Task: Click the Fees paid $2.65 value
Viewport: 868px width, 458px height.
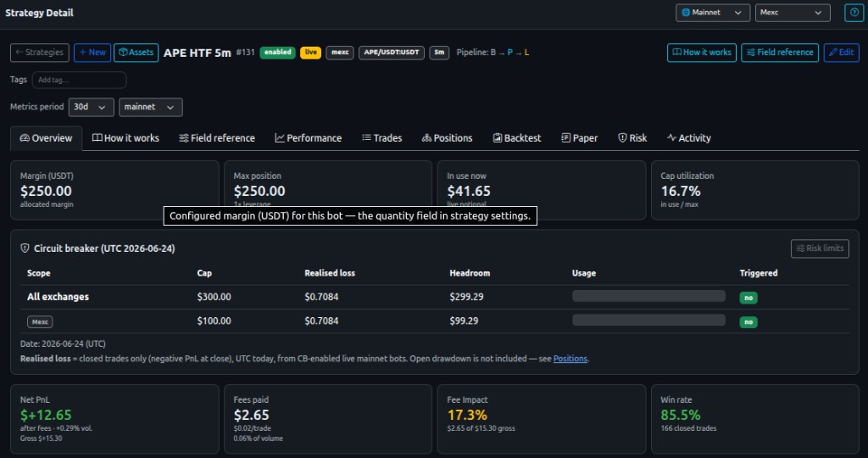Action: (251, 415)
